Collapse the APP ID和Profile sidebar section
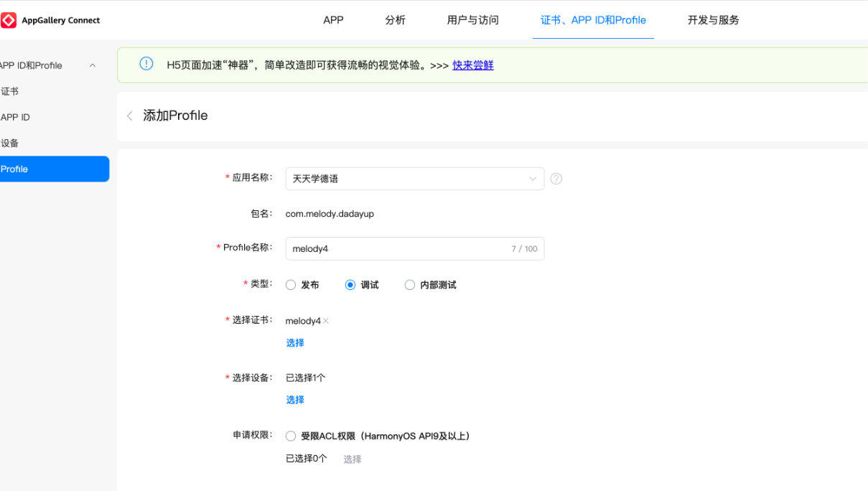 pos(92,65)
